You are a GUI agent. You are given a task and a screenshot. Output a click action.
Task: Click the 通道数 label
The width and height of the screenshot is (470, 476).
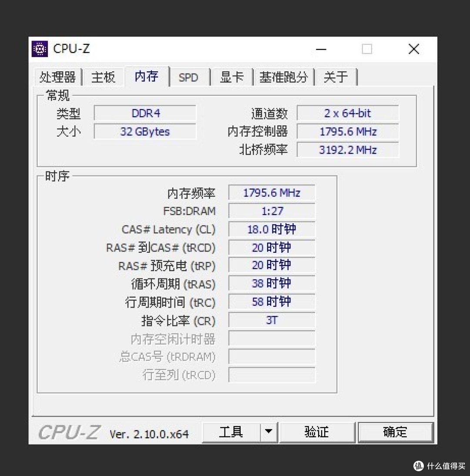[x=269, y=114]
